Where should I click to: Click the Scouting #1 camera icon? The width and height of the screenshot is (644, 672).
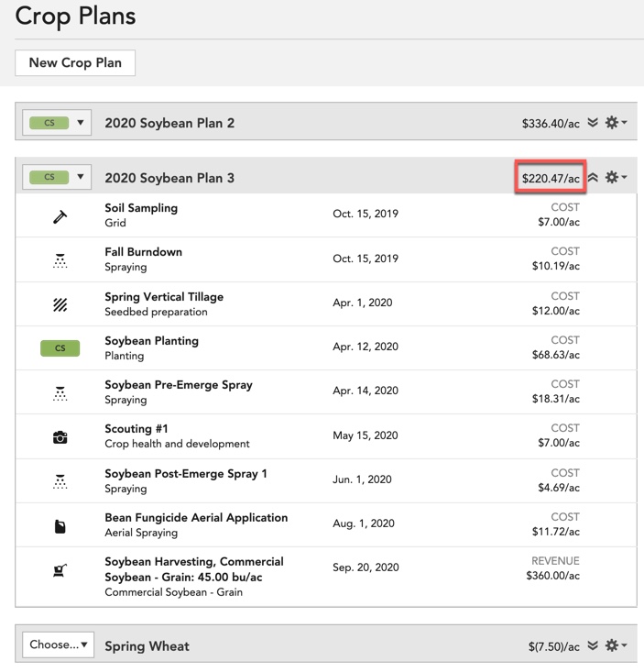[60, 437]
